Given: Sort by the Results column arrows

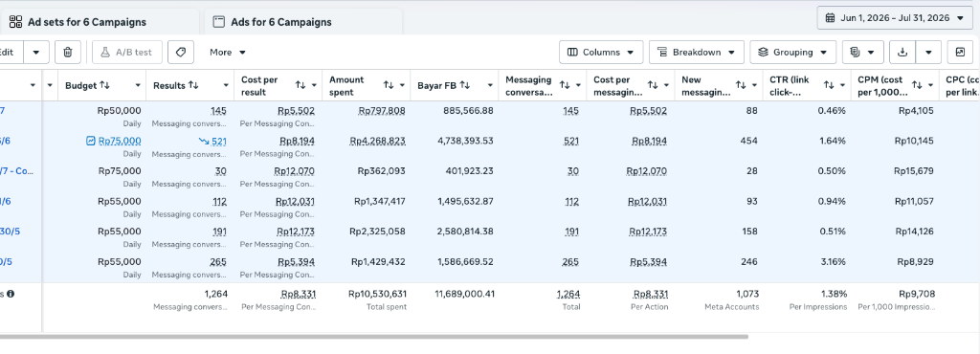Looking at the screenshot, I should (x=193, y=85).
